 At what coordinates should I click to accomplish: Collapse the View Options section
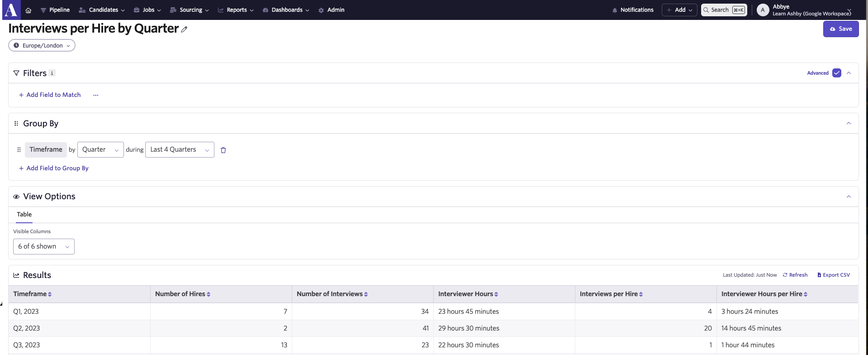point(849,197)
